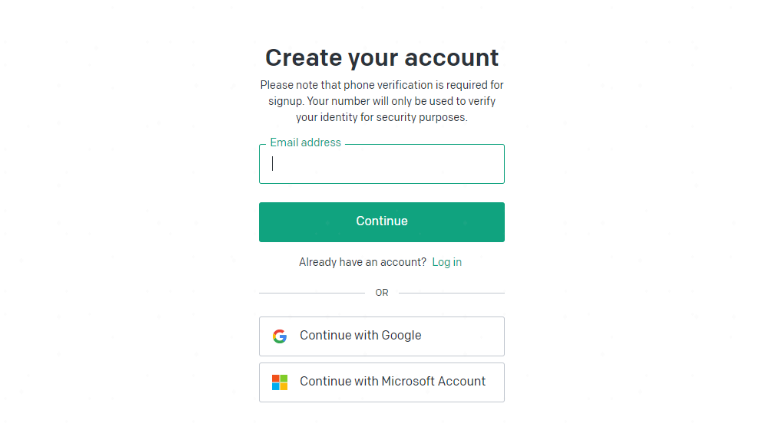Focus the Email address input field
768x440 pixels.
pyautogui.click(x=382, y=164)
